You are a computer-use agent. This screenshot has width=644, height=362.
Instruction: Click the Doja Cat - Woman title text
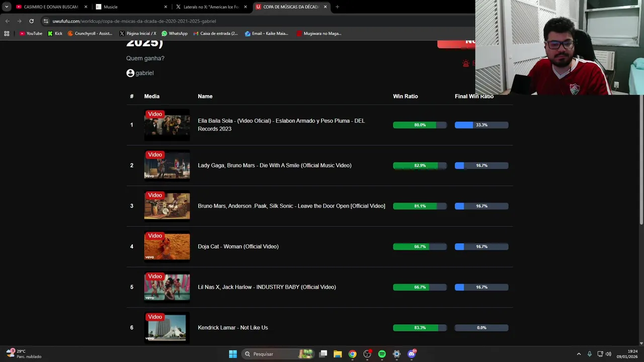click(x=238, y=246)
